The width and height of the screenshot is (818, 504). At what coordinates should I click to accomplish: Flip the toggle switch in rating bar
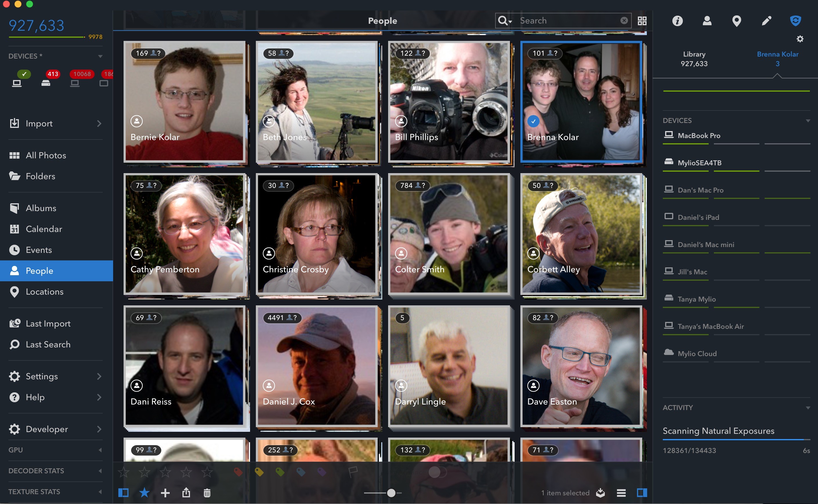coord(437,472)
